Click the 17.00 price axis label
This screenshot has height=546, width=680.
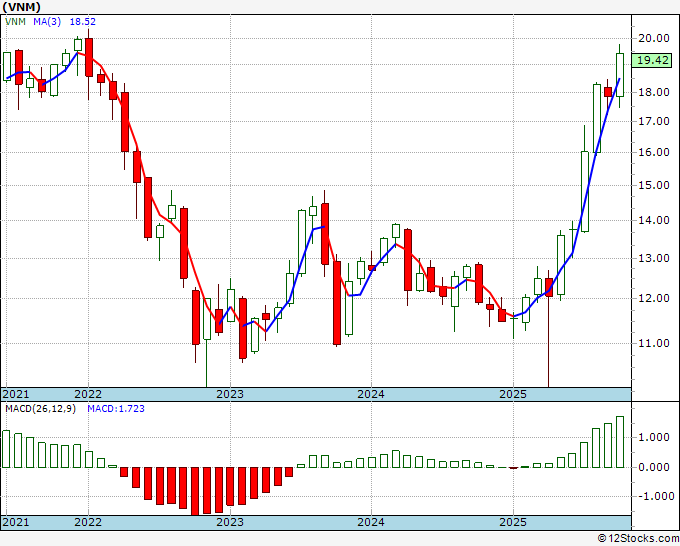point(654,121)
